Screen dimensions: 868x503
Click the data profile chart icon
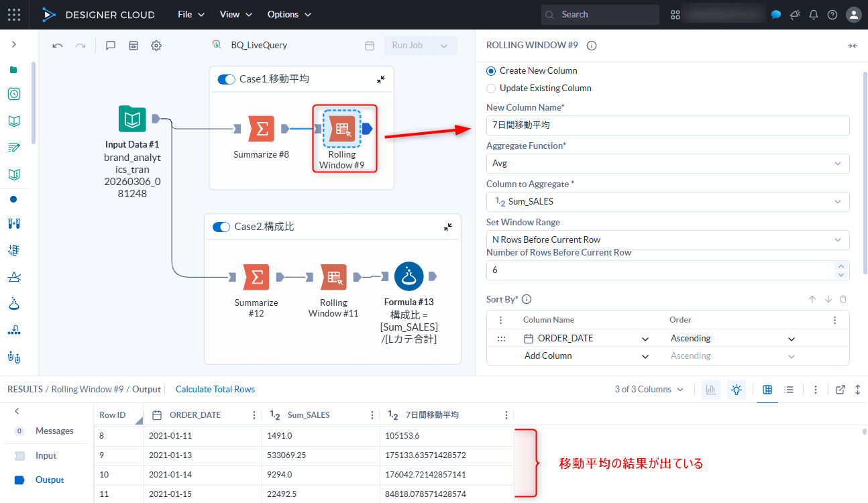click(x=710, y=390)
